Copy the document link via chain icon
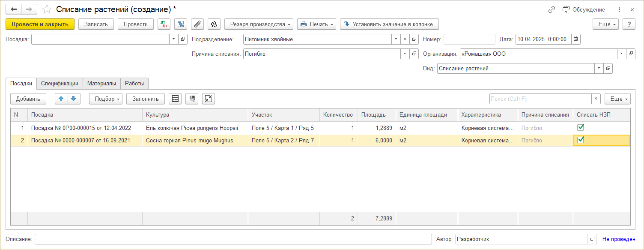Image resolution: width=644 pixels, height=250 pixels. 552,9
